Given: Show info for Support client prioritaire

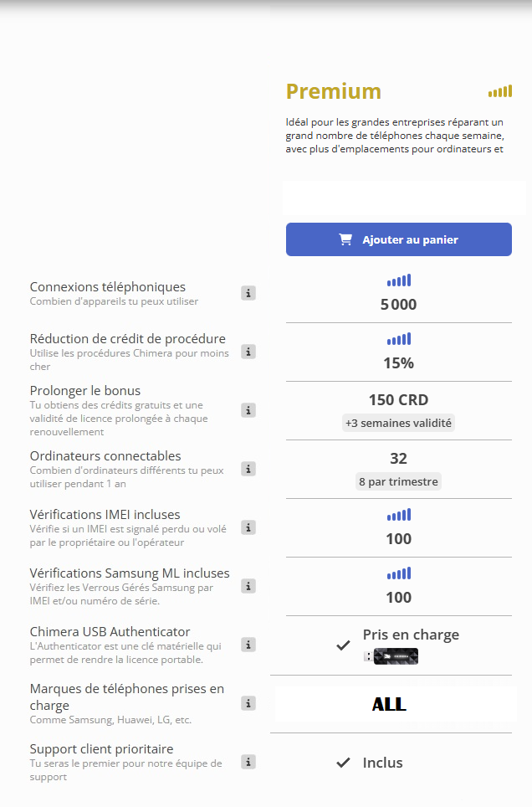Looking at the screenshot, I should [248, 762].
